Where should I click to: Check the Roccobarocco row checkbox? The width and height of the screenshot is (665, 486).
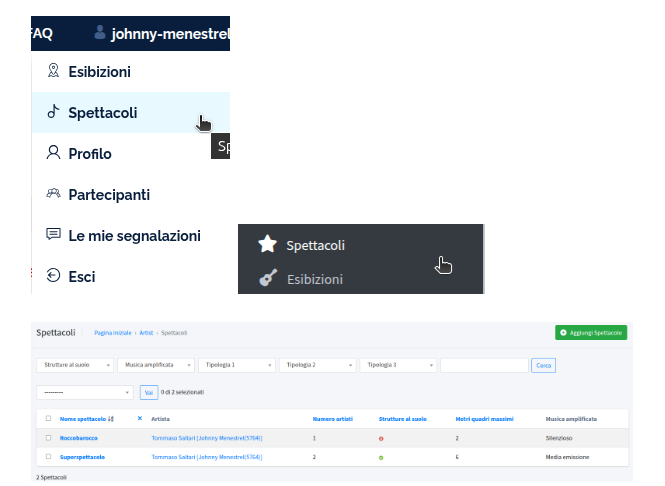(48, 437)
